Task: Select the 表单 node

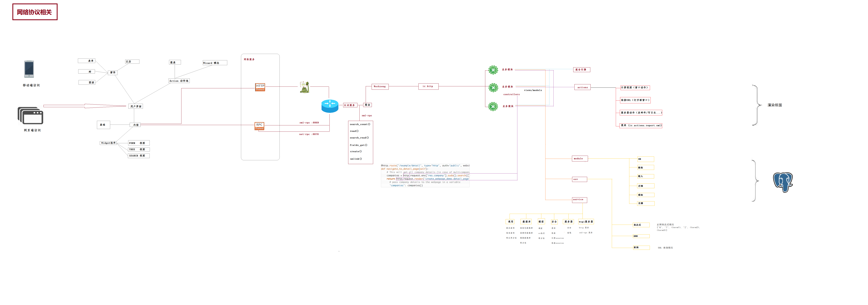Action: pyautogui.click(x=87, y=61)
